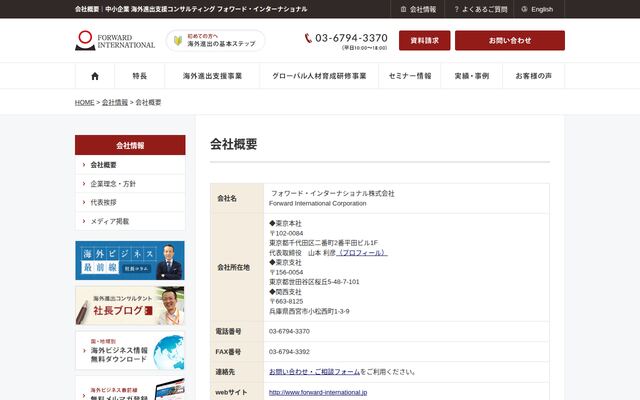
Task: Open the 特長 menu item
Action: [140, 76]
